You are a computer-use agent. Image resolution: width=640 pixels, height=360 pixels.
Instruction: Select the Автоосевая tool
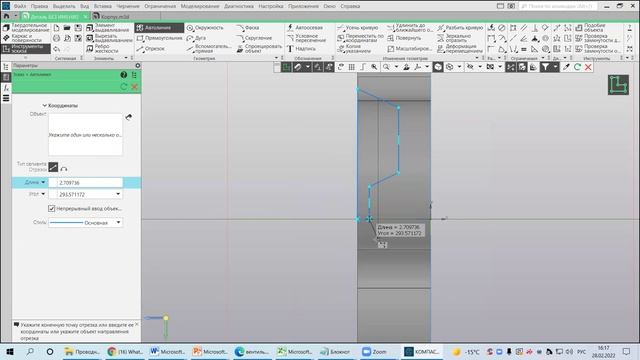point(305,28)
